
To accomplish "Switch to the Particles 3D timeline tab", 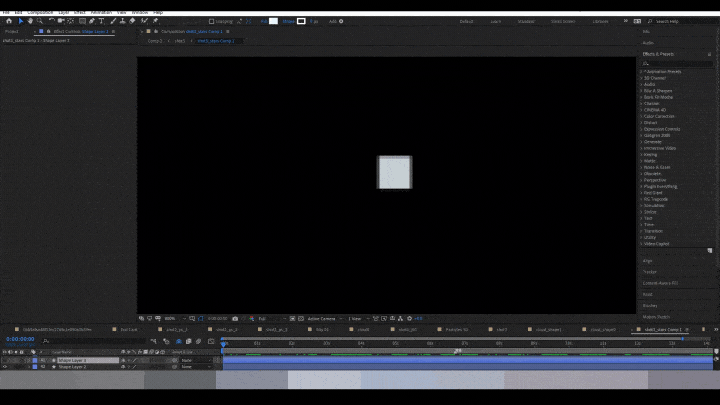I will coord(457,330).
